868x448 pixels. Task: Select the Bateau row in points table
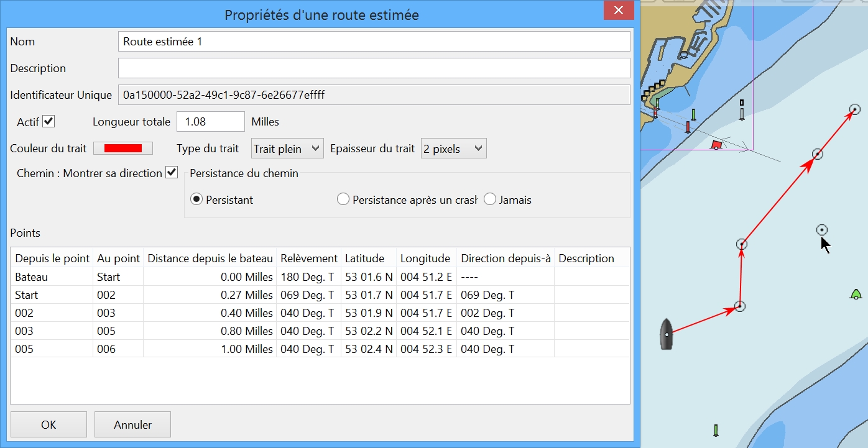tap(320, 277)
